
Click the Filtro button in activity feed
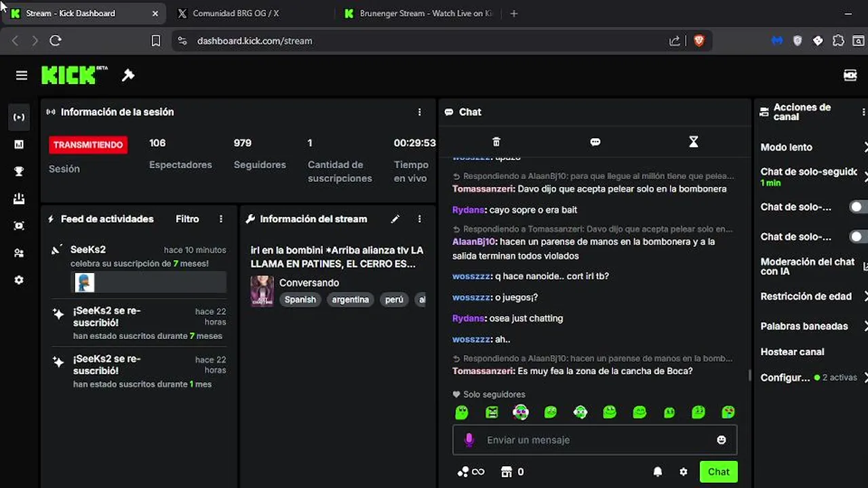[187, 219]
